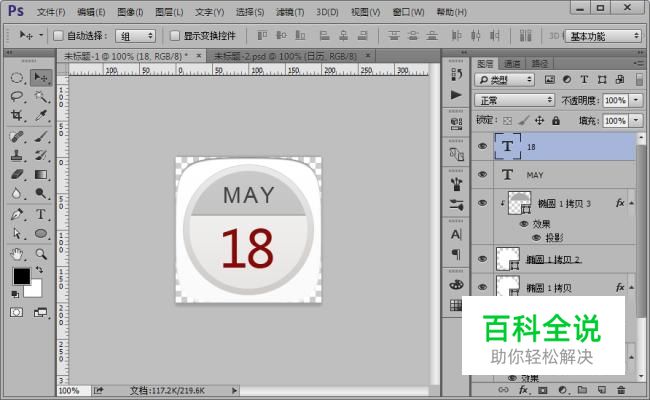Select the Crop tool
This screenshot has width=650, height=400.
(x=17, y=116)
